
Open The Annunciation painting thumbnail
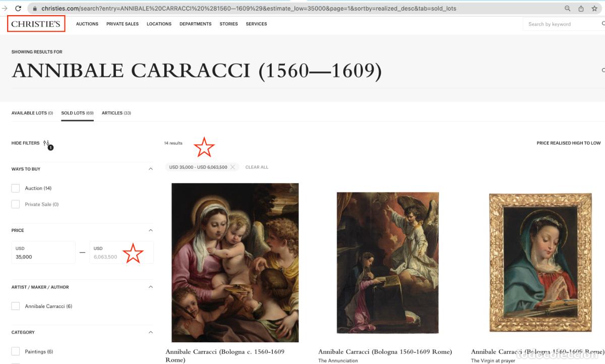[387, 263]
